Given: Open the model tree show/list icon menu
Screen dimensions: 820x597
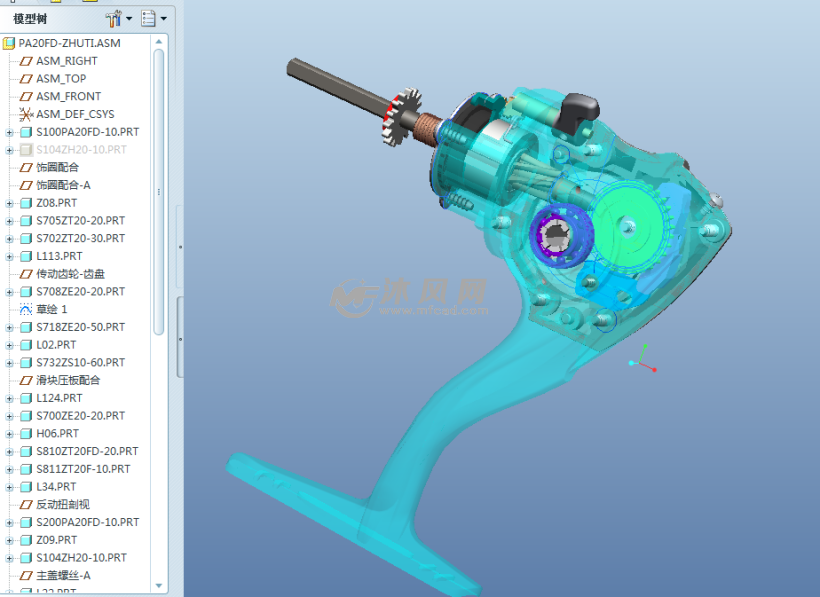Looking at the screenshot, I should point(149,18).
